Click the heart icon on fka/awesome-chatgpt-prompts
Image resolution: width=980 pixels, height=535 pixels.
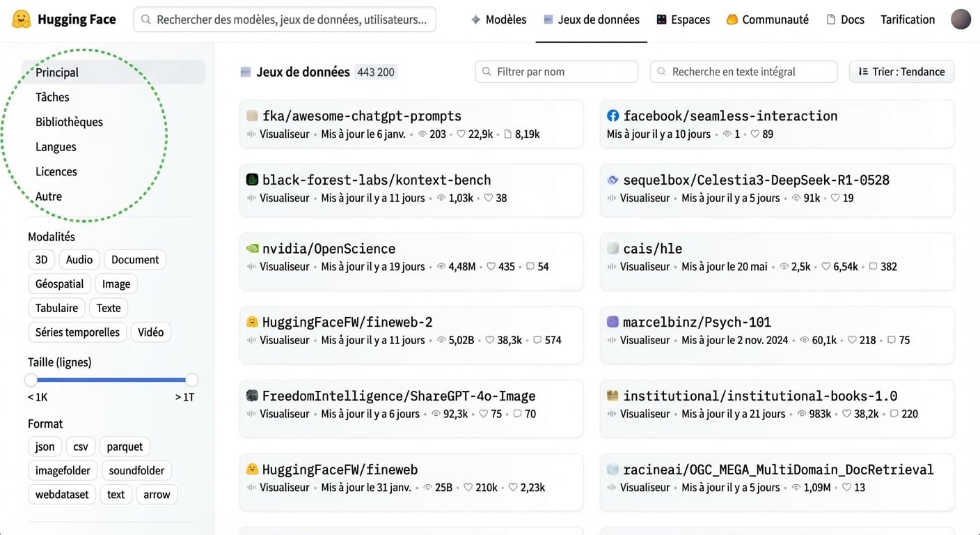[461, 134]
